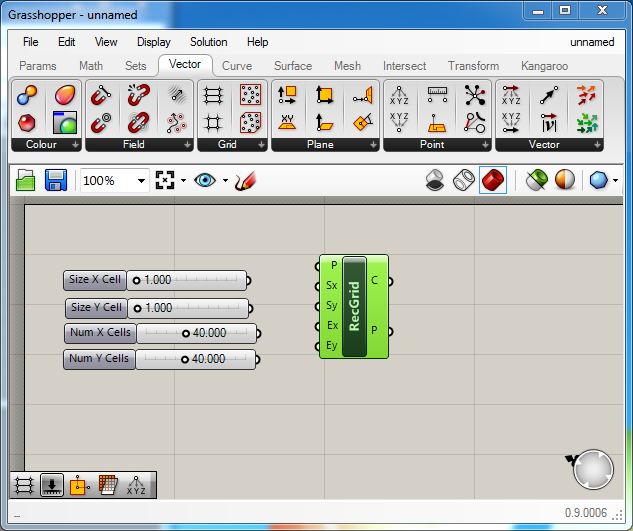This screenshot has width=633, height=531.
Task: Choose the Rectangular grid icon
Action: [x=213, y=95]
